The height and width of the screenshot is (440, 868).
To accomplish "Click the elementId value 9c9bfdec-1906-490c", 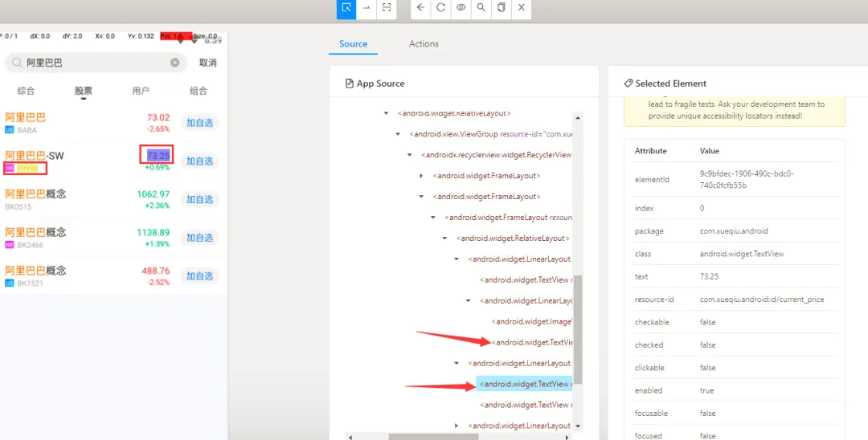I will (x=747, y=179).
